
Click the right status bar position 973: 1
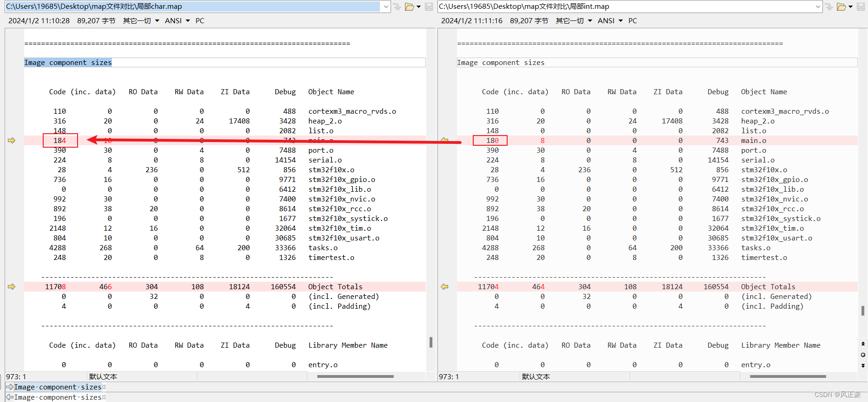(449, 376)
